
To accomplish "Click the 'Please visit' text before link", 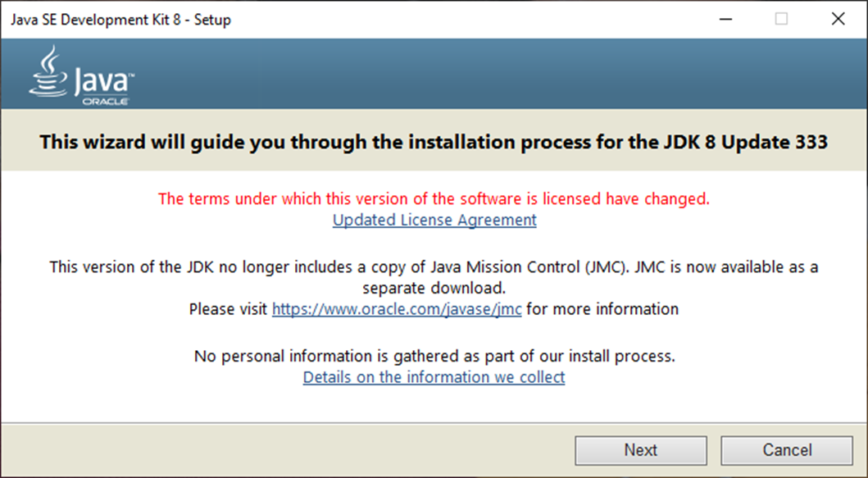I will (228, 309).
